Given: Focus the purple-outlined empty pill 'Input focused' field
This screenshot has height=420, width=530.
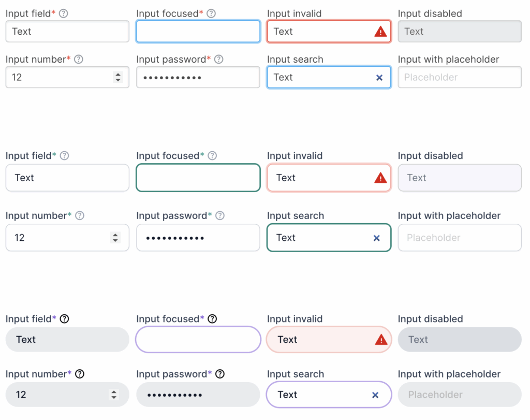Looking at the screenshot, I should tap(198, 340).
